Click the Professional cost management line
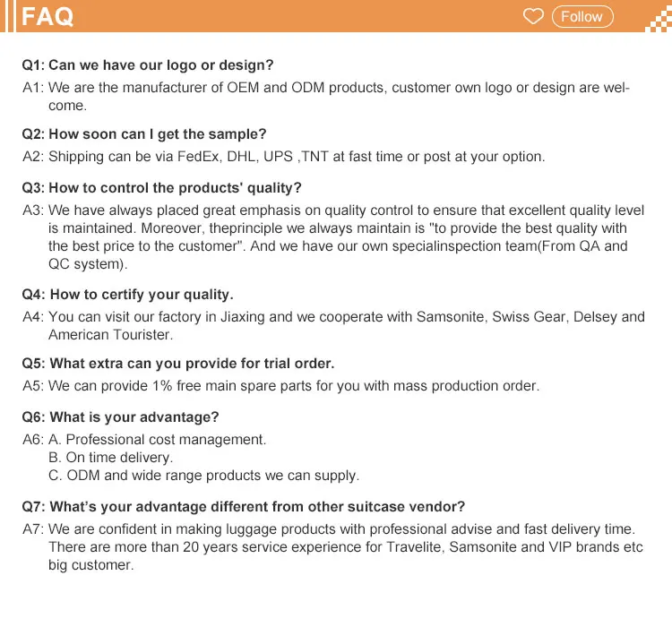The image size is (672, 627). (x=158, y=440)
